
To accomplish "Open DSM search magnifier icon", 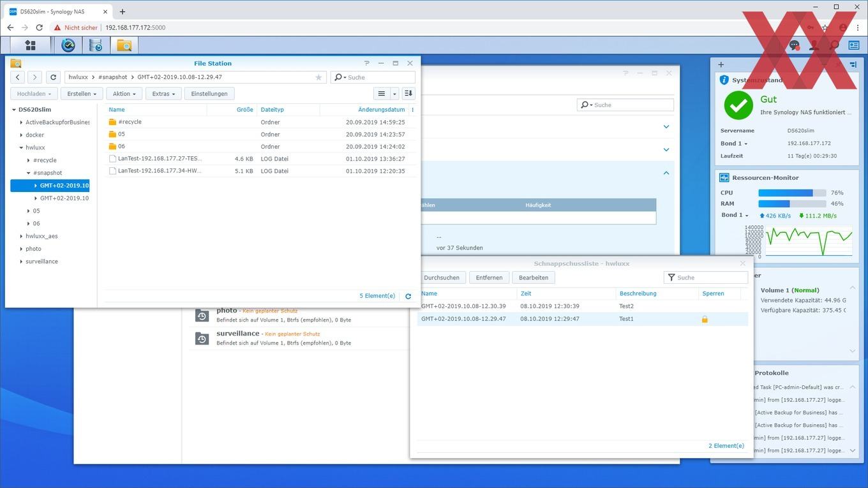I will click(834, 45).
